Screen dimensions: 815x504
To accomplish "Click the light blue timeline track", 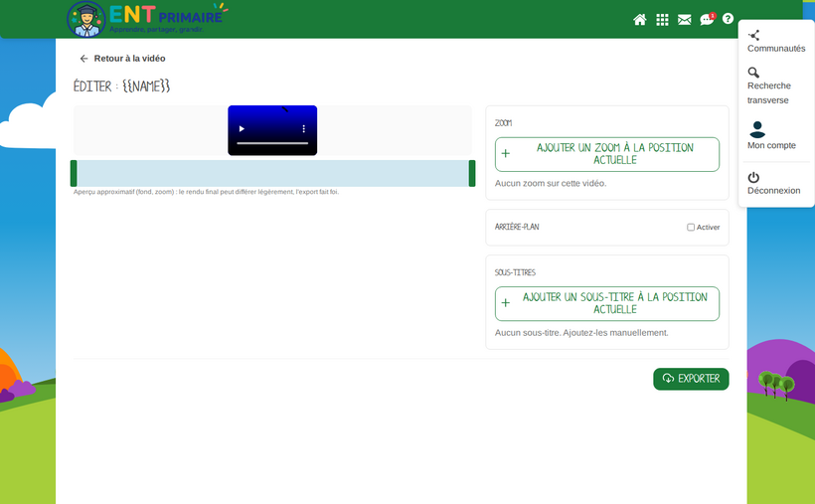I will tap(273, 173).
